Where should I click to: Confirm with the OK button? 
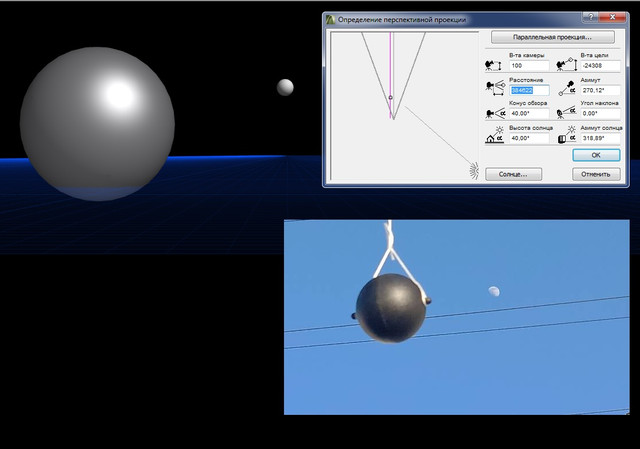[596, 155]
